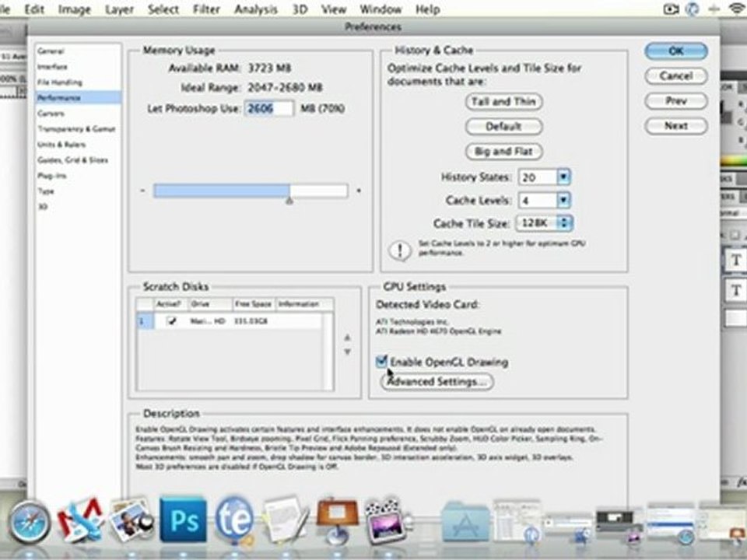Launch iMovie from the Dock

[x=387, y=520]
